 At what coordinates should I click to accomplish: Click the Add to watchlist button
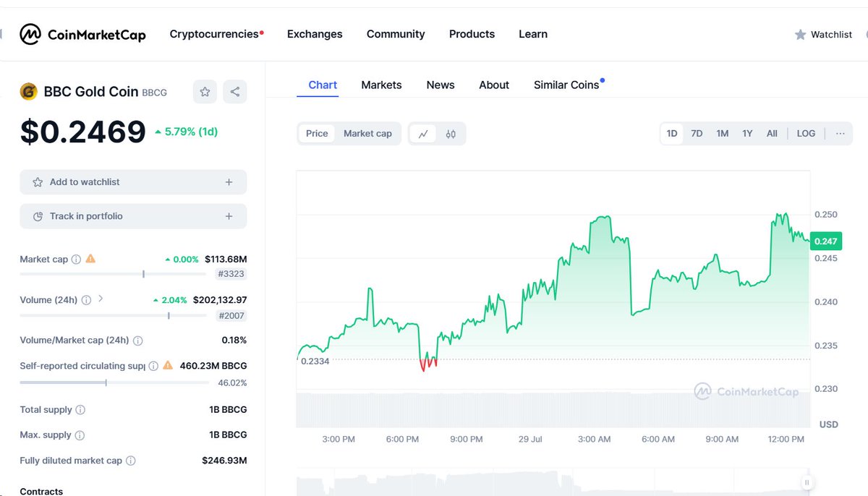133,182
